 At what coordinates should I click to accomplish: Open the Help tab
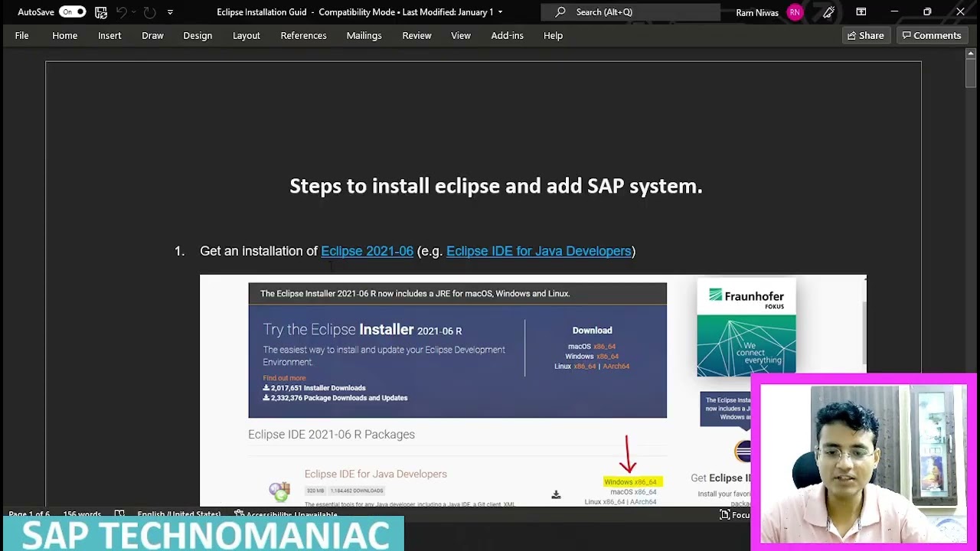[x=553, y=35]
